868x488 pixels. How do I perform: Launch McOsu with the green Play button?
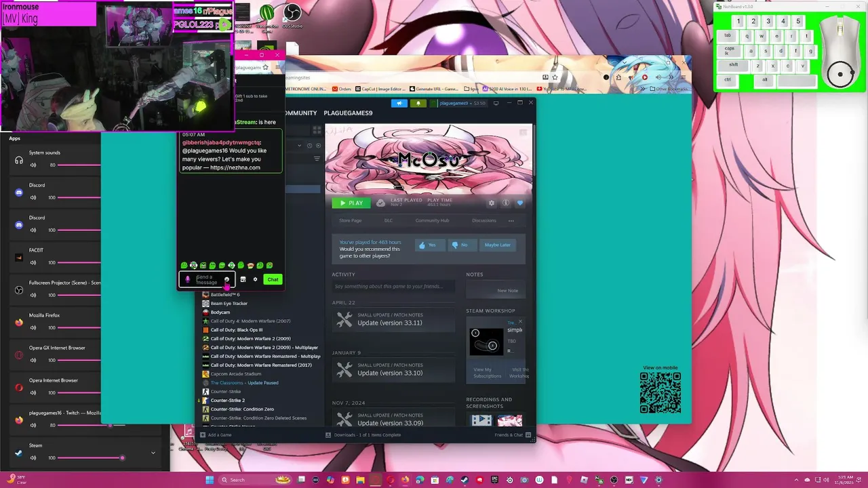point(351,203)
